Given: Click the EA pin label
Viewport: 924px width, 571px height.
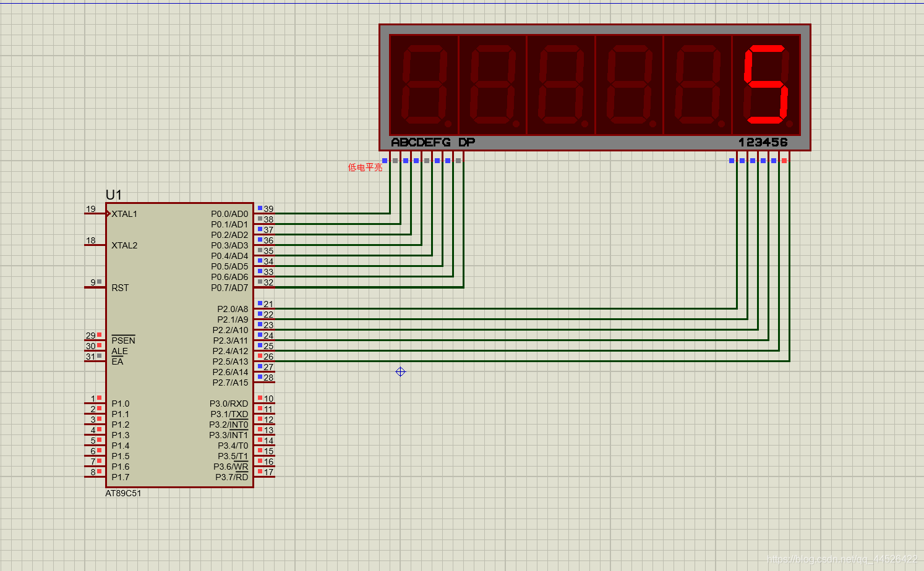Looking at the screenshot, I should point(117,362).
